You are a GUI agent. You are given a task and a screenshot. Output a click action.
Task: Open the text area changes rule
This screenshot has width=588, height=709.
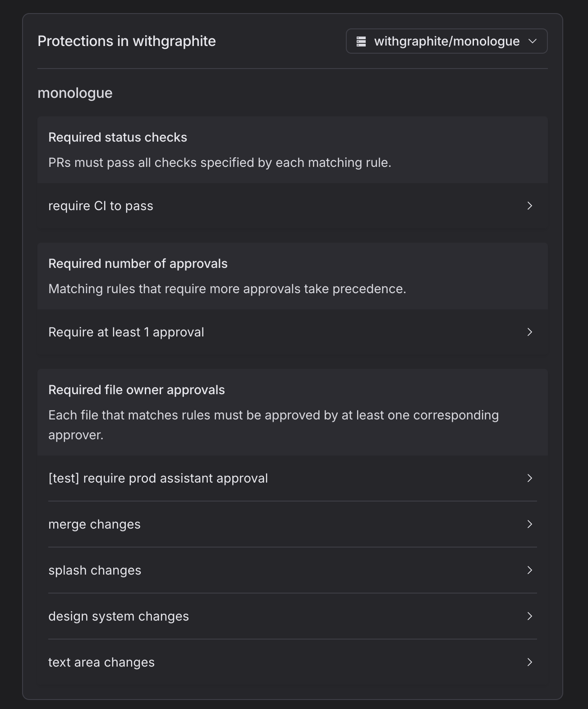(x=293, y=662)
